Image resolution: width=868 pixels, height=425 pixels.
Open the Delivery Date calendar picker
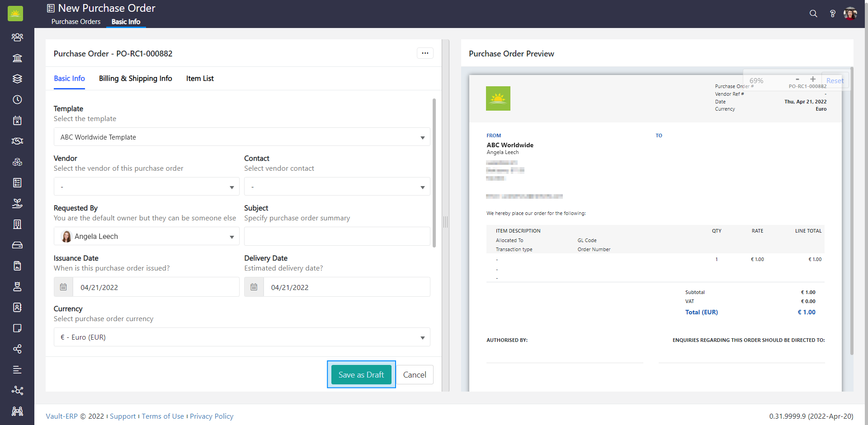tap(254, 287)
